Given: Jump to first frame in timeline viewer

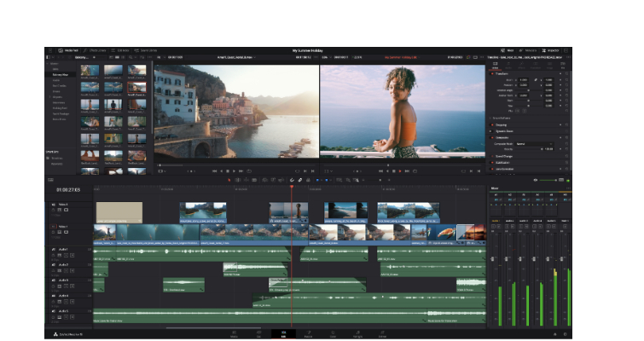Looking at the screenshot, I should pos(380,171).
